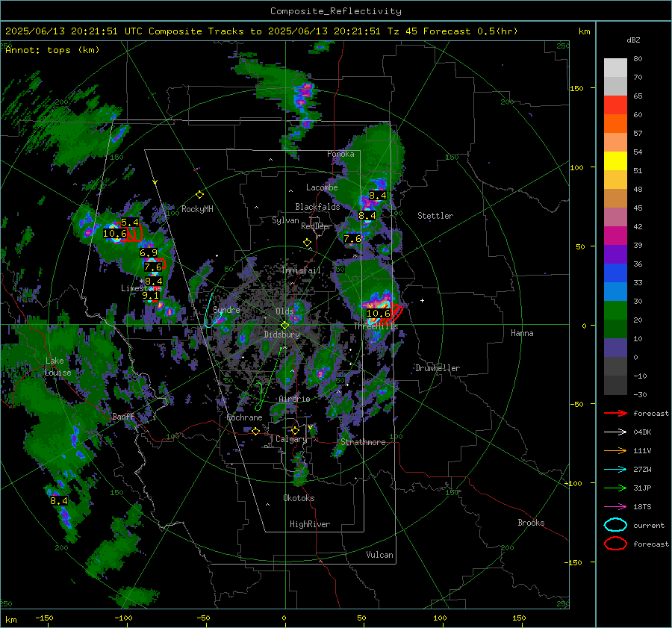The height and width of the screenshot is (628, 672).
Task: Click the 'Sylvan' town label
Action: pos(285,220)
